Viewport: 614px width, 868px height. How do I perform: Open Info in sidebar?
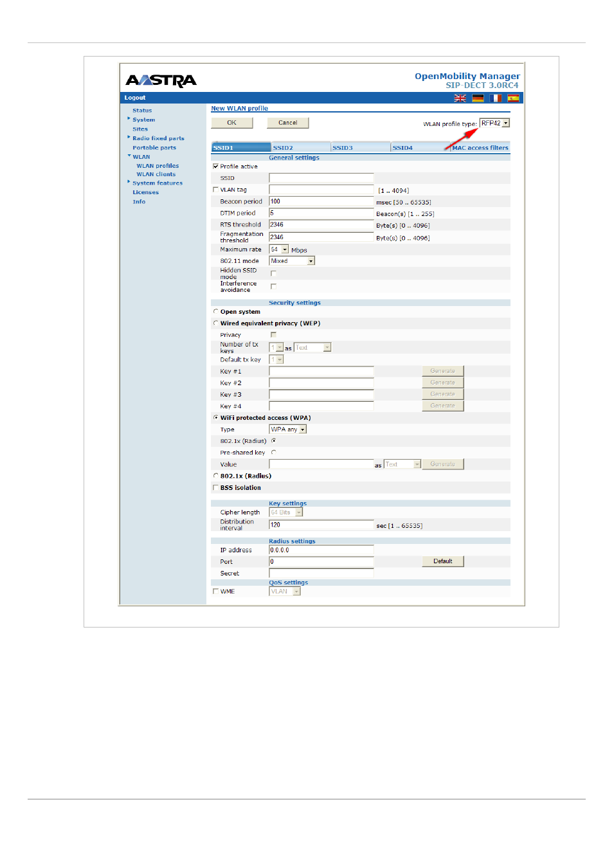point(139,202)
